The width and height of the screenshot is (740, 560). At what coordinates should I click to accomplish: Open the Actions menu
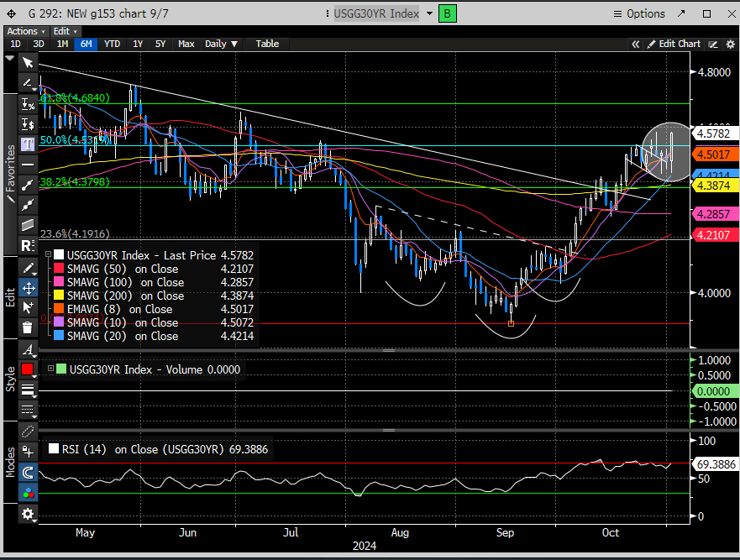point(23,31)
